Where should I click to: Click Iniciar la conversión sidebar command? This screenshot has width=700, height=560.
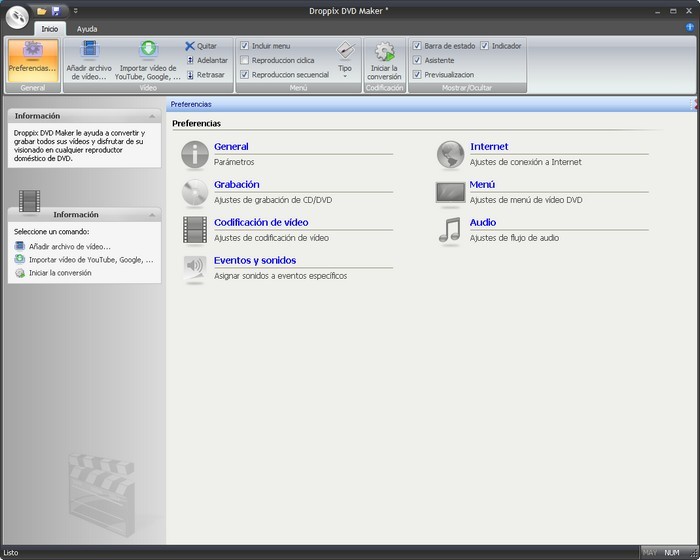coord(53,273)
